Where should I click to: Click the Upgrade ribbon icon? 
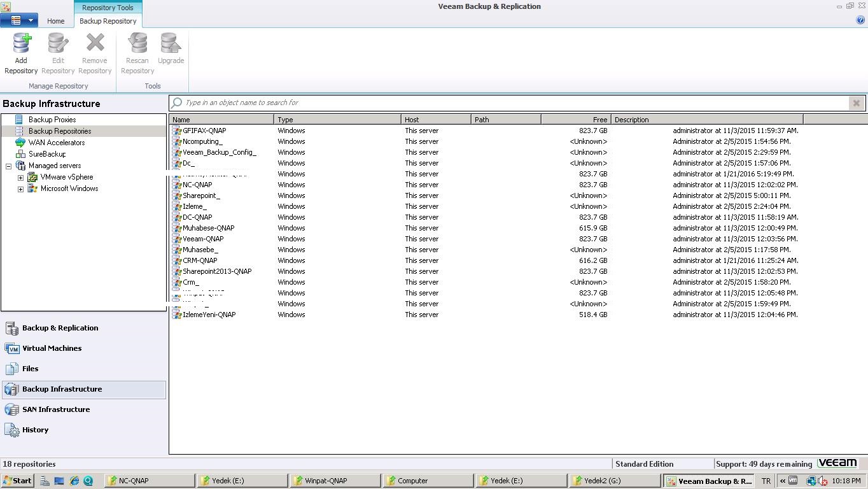point(171,45)
